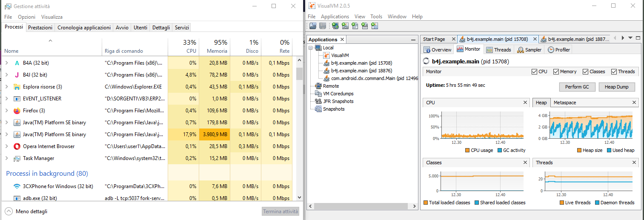Expand the Firefox (3) process group
The image size is (644, 220).
coord(6,111)
